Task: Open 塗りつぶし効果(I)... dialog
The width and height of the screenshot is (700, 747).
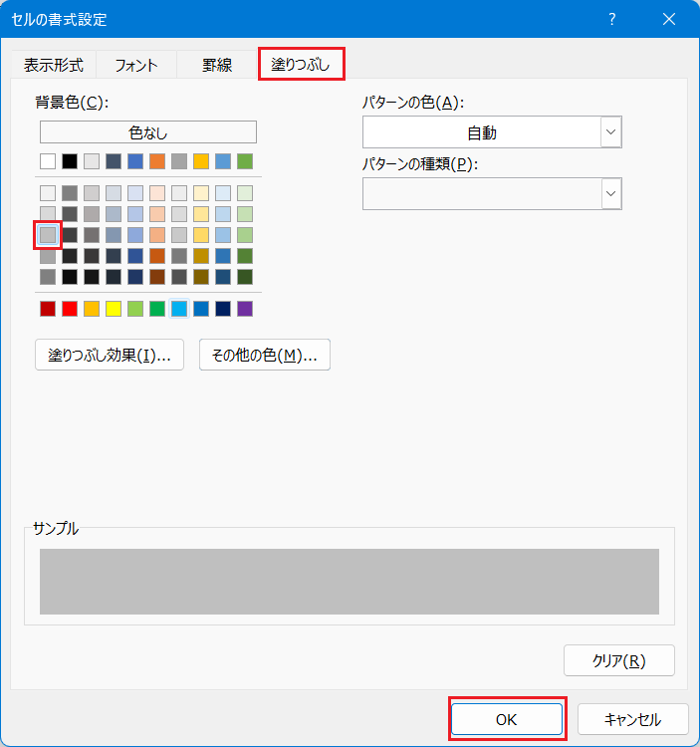Action: click(110, 355)
